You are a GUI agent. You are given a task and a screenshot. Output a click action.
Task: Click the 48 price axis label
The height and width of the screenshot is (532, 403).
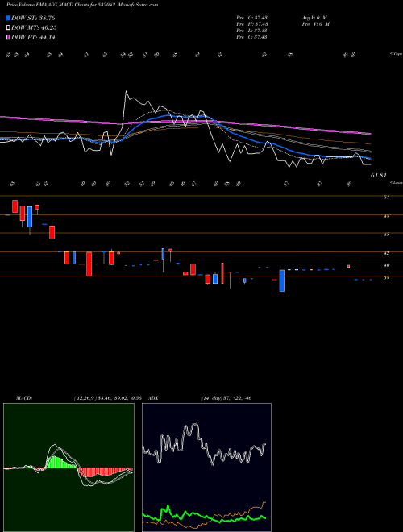point(386,216)
